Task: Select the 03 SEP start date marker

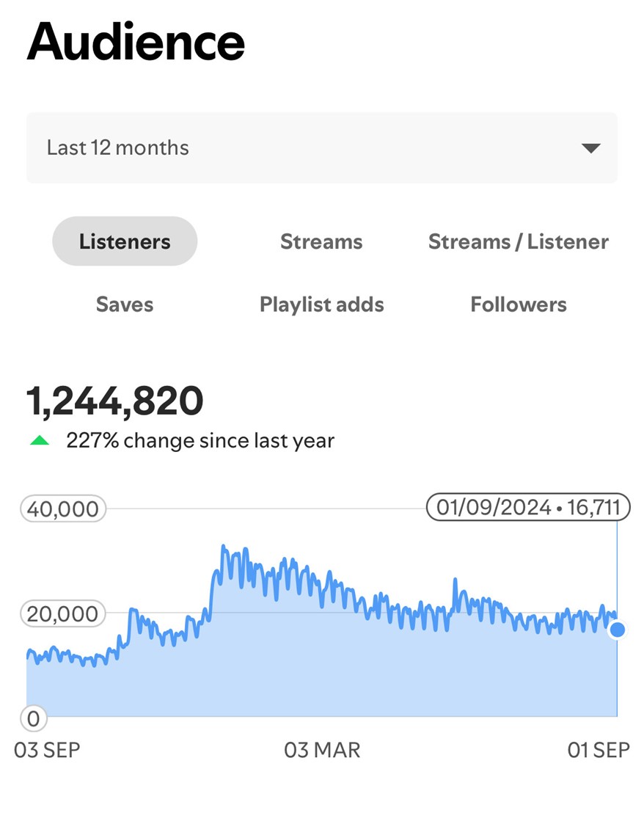Action: 47,750
